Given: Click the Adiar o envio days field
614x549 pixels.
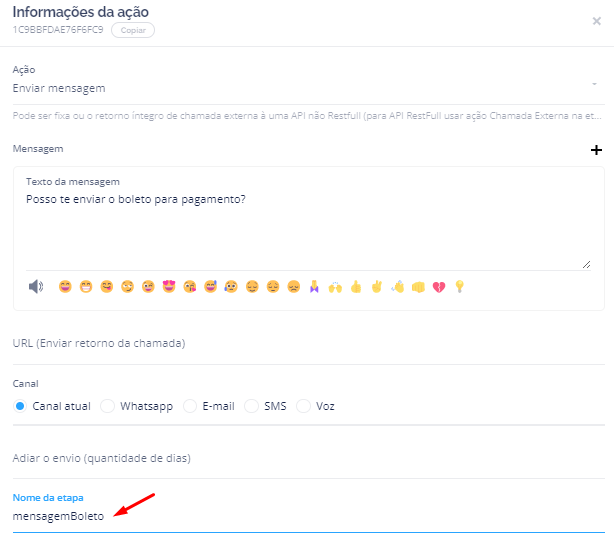Looking at the screenshot, I should pos(307,458).
